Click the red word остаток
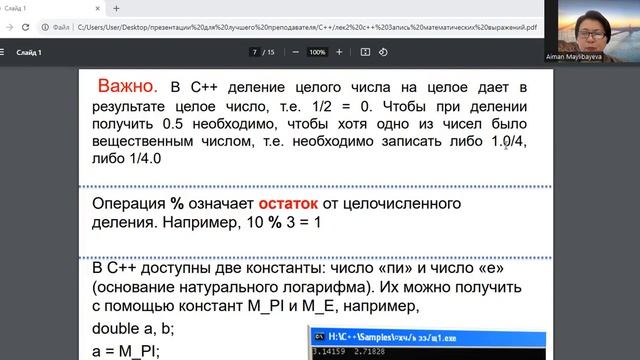 click(x=288, y=203)
